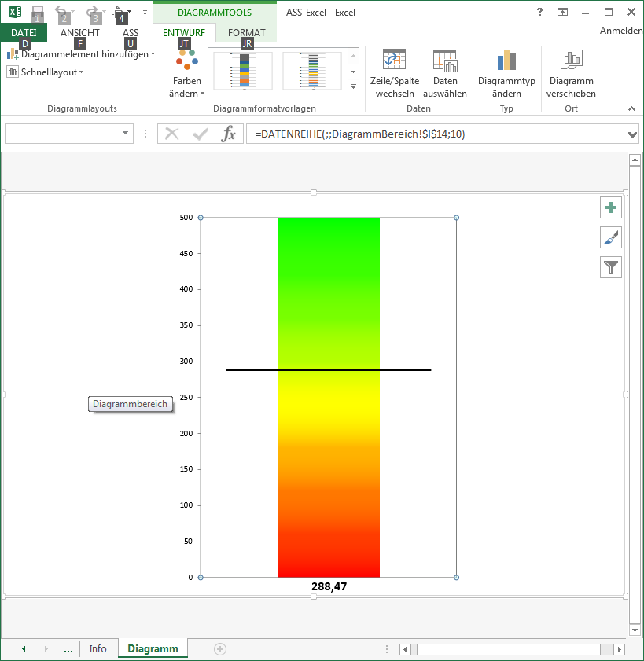
Task: Open chart elements plus button
Action: click(611, 208)
